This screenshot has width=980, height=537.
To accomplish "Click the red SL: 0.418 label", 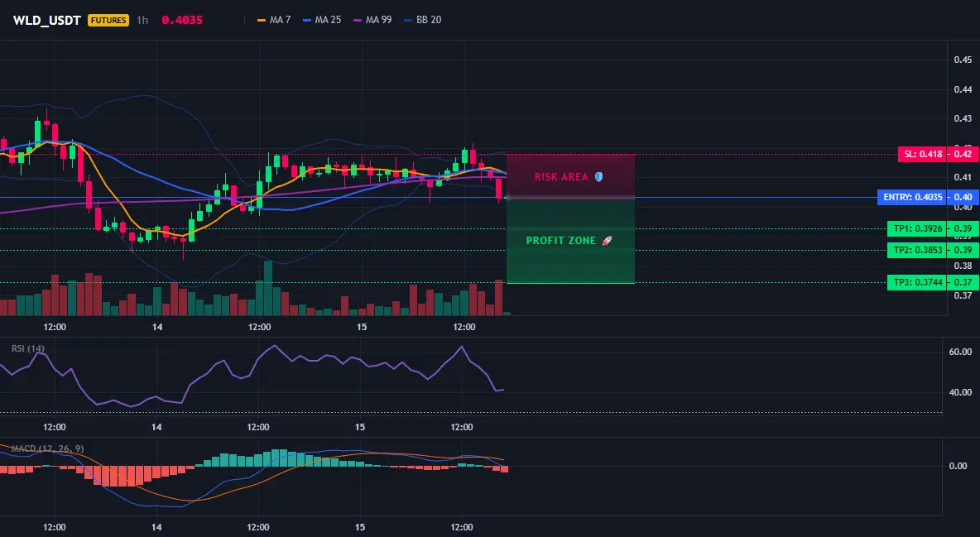I will pyautogui.click(x=923, y=154).
